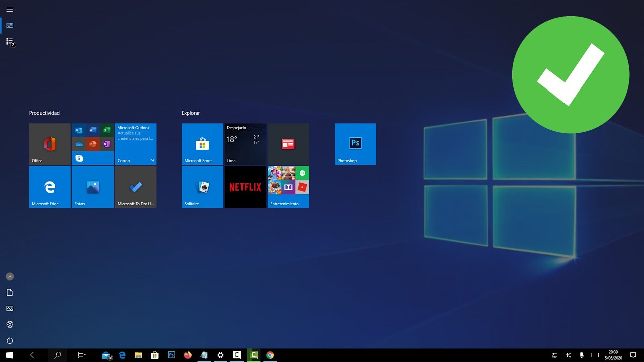Open the all apps list in sidebar
This screenshot has height=362, width=644.
10,42
